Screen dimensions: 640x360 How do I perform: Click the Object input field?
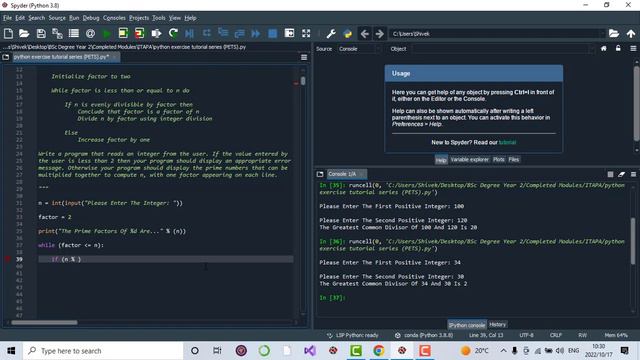[x=503, y=49]
